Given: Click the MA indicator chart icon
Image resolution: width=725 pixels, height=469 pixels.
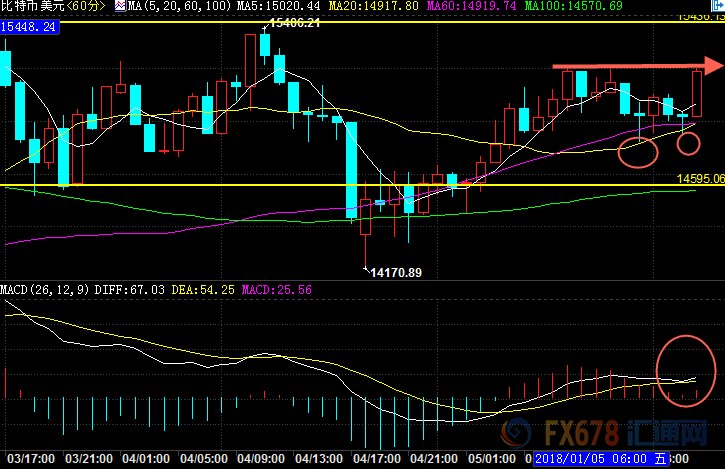Looking at the screenshot, I should coord(120,6).
